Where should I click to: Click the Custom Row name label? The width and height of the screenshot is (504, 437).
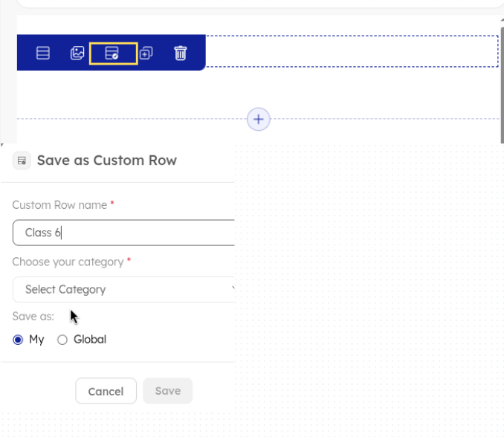click(x=59, y=205)
